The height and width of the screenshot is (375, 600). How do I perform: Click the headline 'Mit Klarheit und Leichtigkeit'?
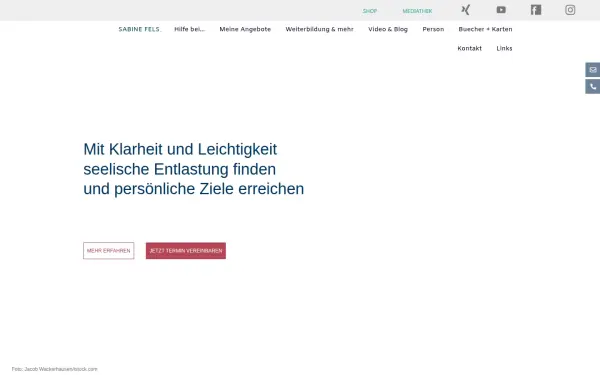(x=180, y=149)
